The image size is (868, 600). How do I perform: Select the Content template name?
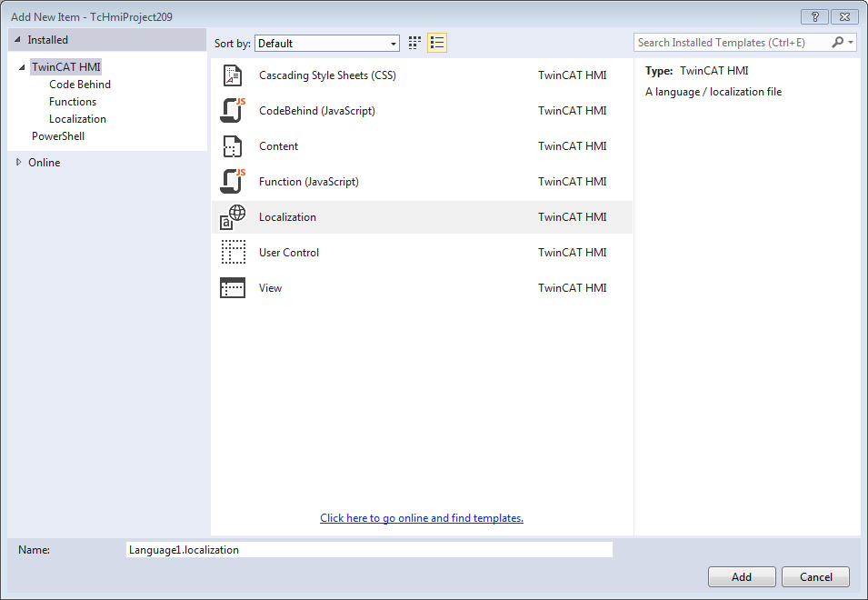tap(278, 146)
